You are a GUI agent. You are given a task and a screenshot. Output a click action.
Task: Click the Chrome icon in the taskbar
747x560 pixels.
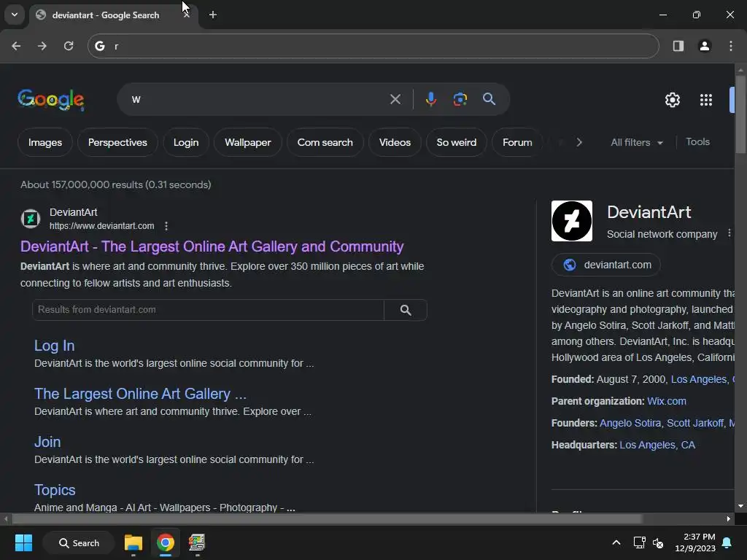point(166,542)
